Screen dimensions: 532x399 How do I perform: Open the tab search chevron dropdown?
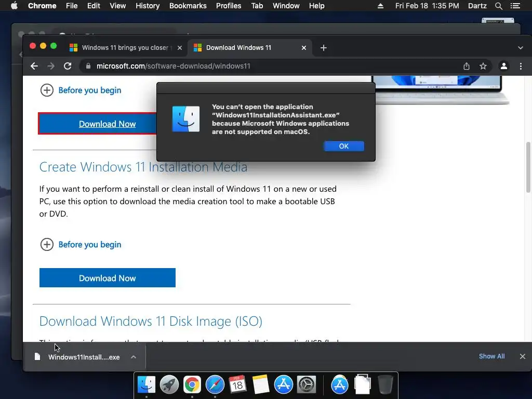[521, 48]
